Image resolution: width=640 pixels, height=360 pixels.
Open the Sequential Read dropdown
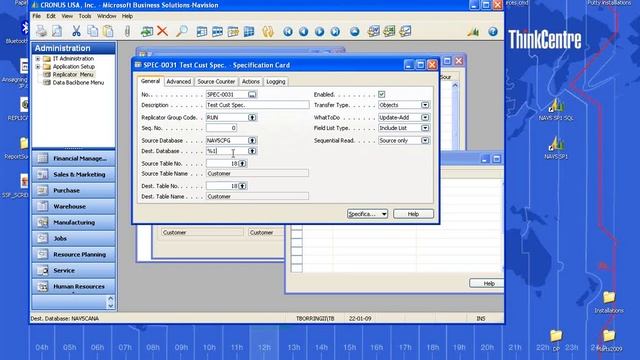click(x=425, y=140)
